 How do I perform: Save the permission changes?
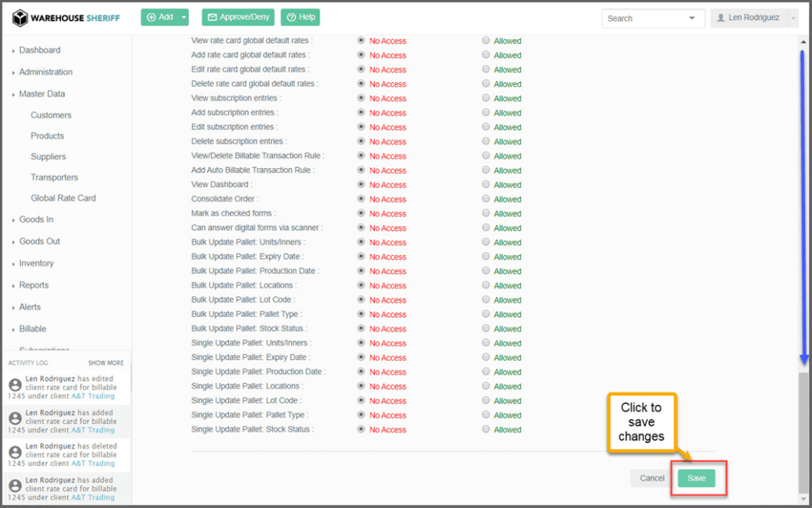click(696, 478)
